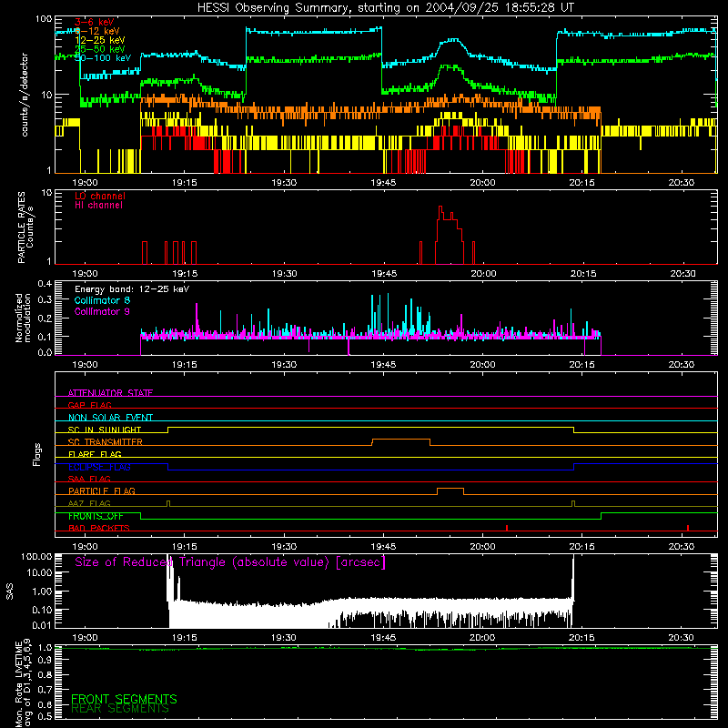
Task: Click the SAS vertical axis title
Action: pyautogui.click(x=10, y=592)
